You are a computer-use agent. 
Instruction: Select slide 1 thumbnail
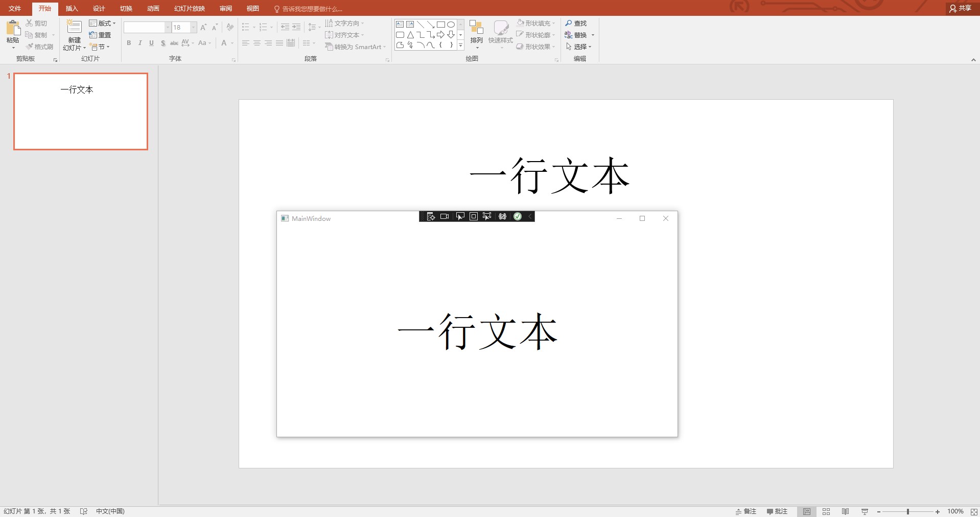[x=80, y=111]
